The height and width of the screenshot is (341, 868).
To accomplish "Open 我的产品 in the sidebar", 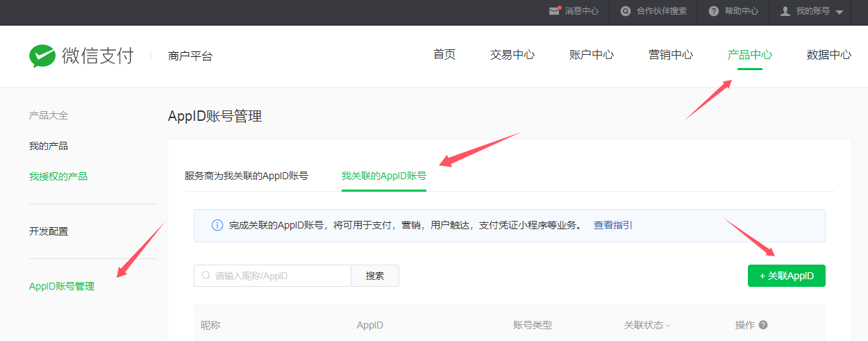I will tap(49, 146).
